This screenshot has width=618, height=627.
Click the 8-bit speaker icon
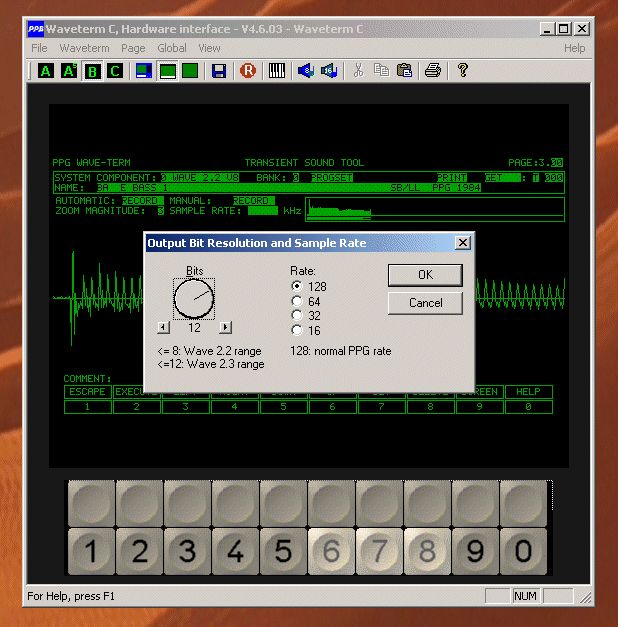pos(306,71)
